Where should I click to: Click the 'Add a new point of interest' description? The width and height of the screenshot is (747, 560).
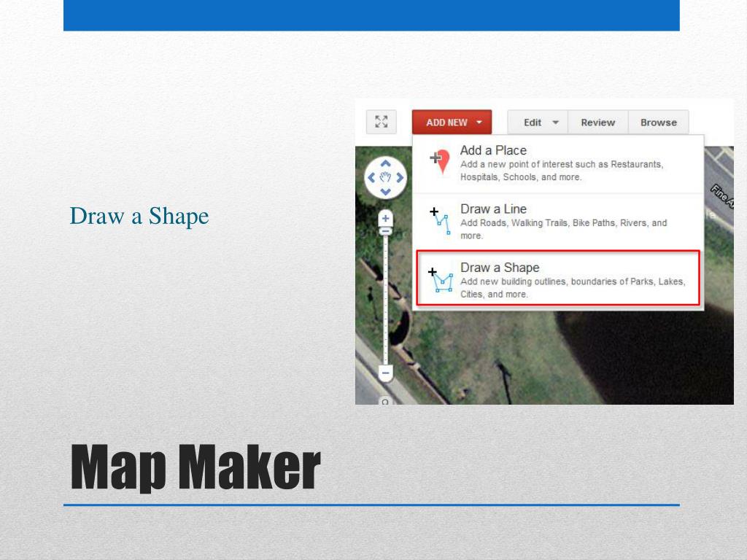[562, 171]
